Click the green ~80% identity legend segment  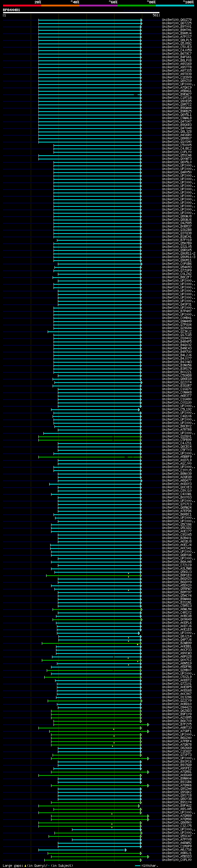pyautogui.click(x=137, y=6)
